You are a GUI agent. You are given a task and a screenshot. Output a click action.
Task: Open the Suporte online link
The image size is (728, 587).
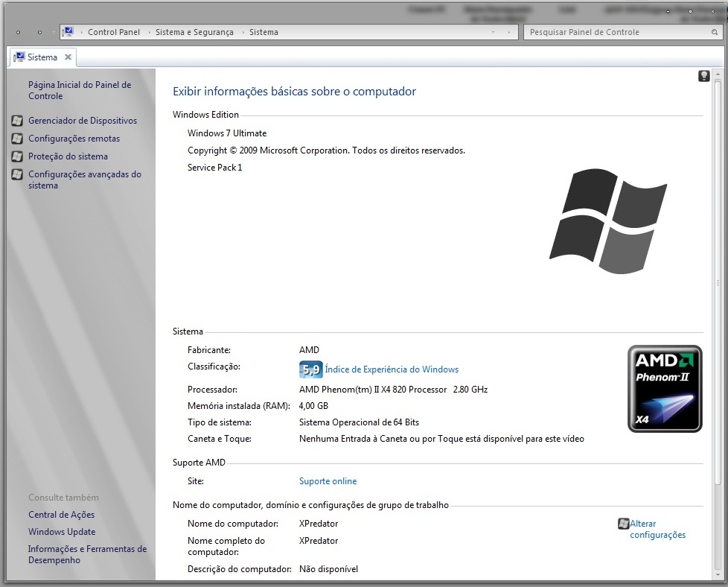click(328, 481)
